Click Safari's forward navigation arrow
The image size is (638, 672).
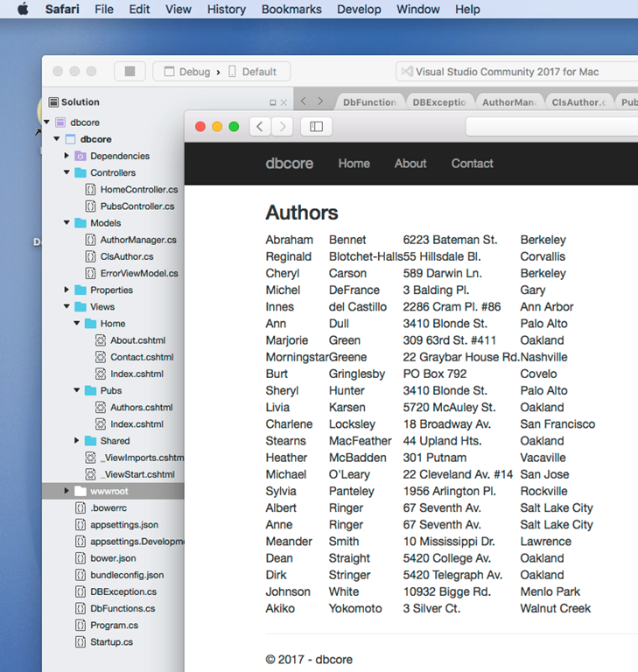point(282,127)
